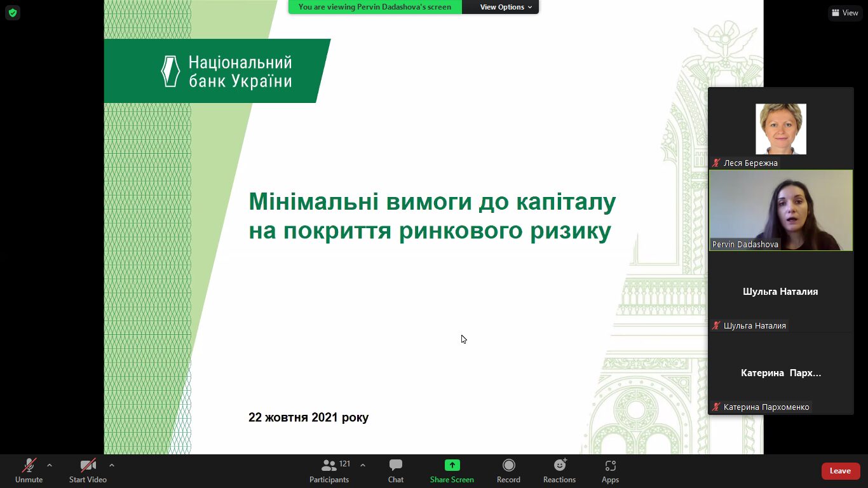Click the Леся Бережна name label
Screen dimensions: 868x488
(750, 163)
